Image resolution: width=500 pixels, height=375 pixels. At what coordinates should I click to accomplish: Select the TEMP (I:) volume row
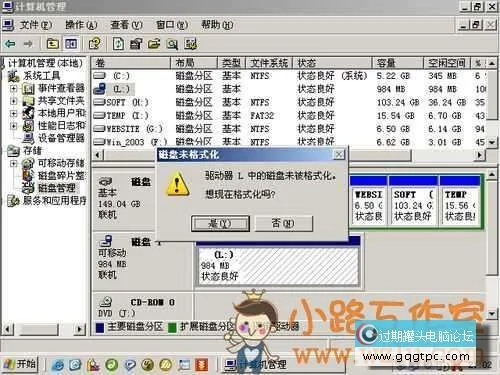click(x=289, y=115)
